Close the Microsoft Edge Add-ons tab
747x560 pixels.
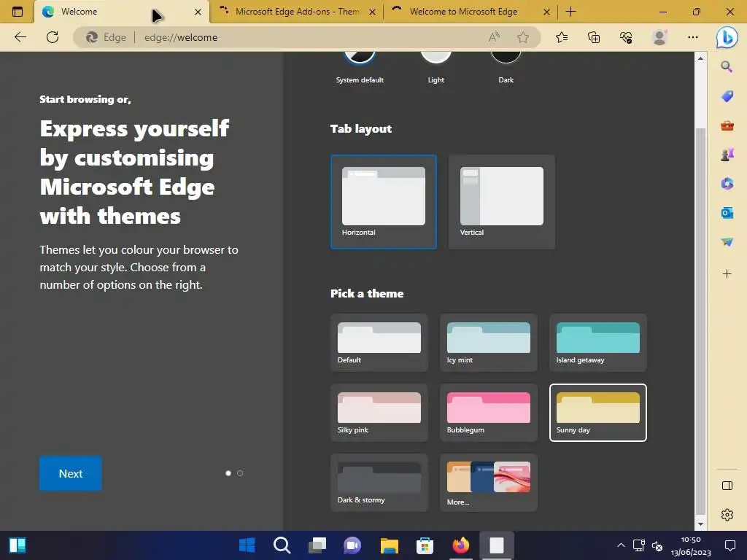click(x=373, y=12)
